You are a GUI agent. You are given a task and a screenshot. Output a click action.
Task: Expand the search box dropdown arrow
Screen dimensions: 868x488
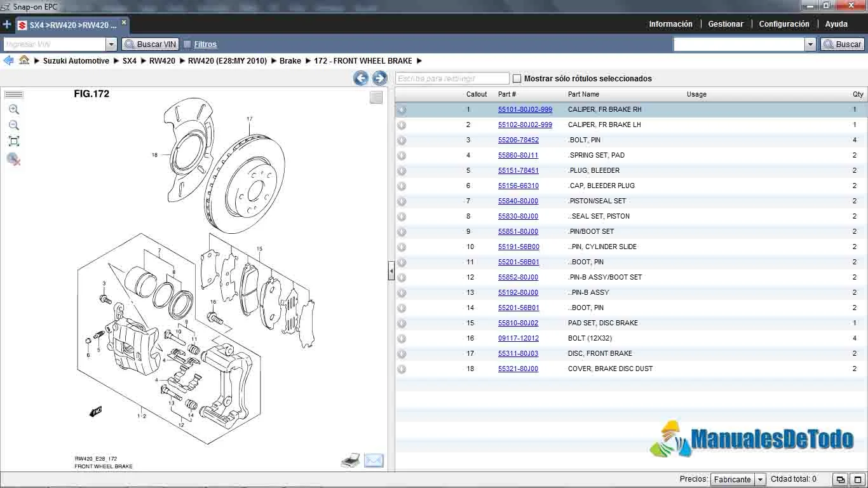pos(810,44)
